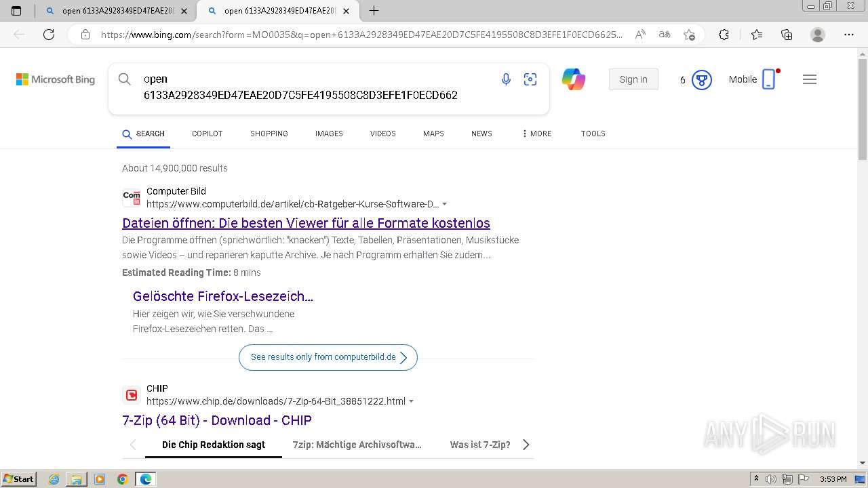Screen dimensions: 868x488
Task: Open the Rewards trophy icon
Action: tap(701, 80)
